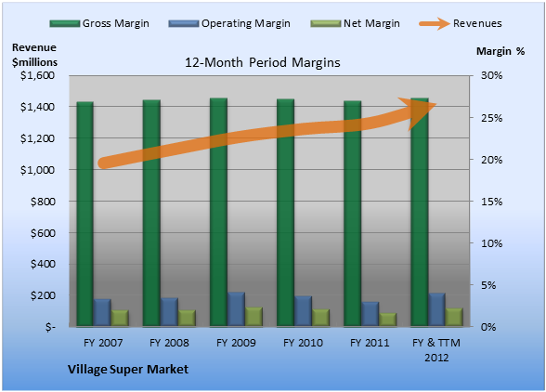This screenshot has width=546, height=392.
Task: Click the FY 2010 gross margin bar
Action: (286, 213)
